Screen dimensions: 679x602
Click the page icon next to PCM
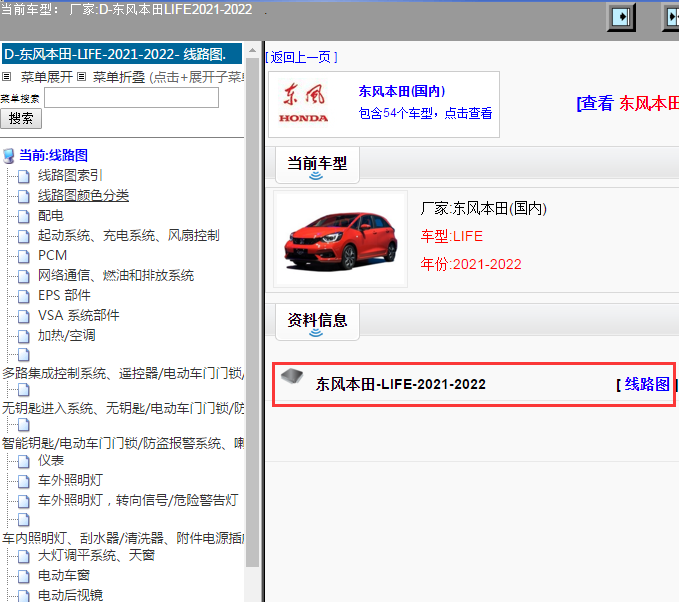[x=24, y=256]
